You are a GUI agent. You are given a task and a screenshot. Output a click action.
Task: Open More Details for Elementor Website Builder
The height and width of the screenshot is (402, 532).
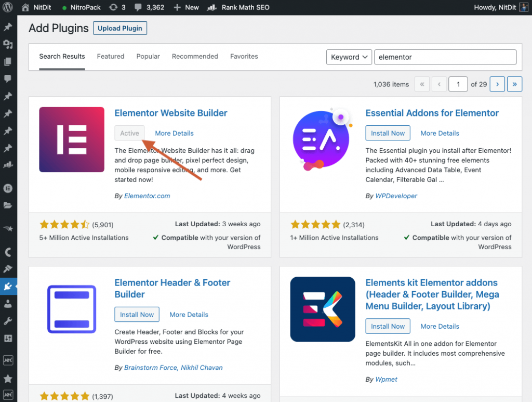(x=175, y=134)
